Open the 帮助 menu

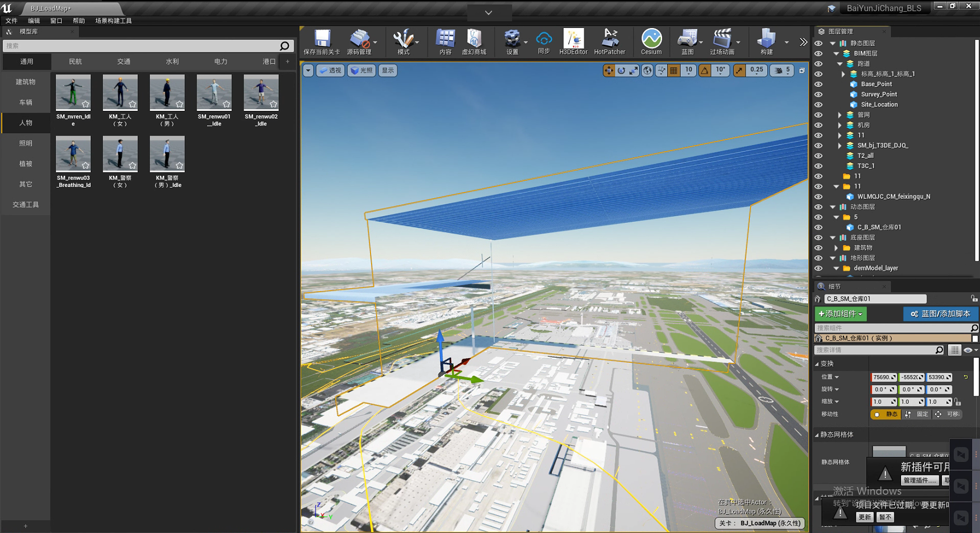click(x=79, y=21)
